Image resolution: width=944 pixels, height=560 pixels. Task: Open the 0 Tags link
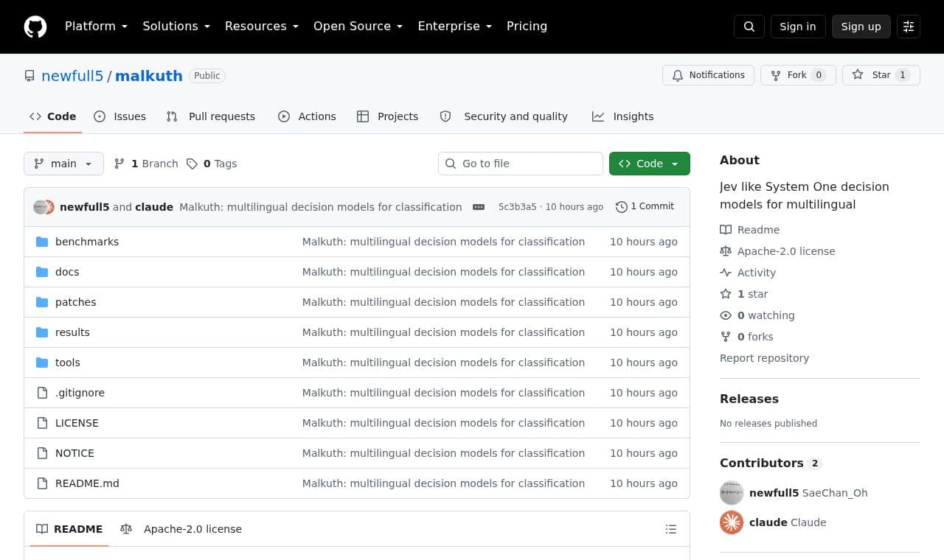click(212, 164)
